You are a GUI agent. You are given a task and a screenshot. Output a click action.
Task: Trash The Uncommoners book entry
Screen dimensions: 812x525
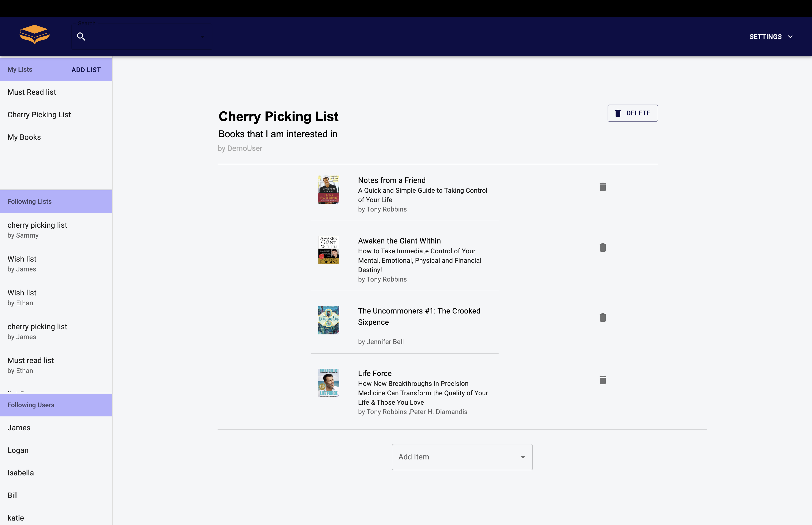tap(602, 318)
